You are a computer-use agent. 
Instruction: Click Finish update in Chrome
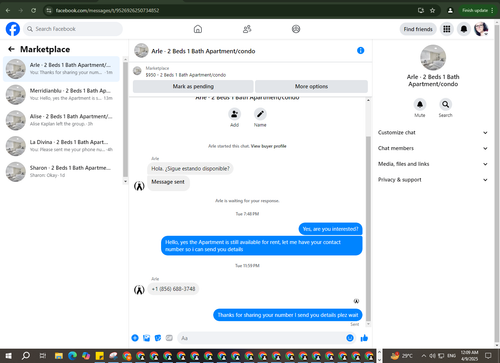tap(477, 10)
